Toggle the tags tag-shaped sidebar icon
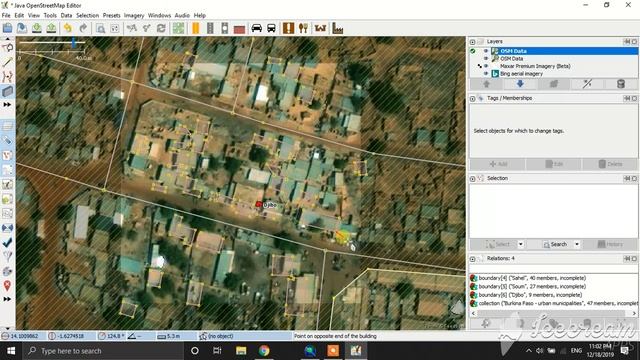Image resolution: width=640 pixels, height=360 pixels. (7, 140)
